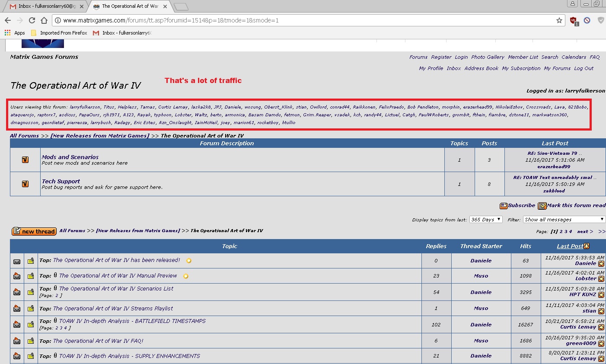Open Member List navigation link
Viewport: 606px width, 364px height.
pyautogui.click(x=523, y=57)
